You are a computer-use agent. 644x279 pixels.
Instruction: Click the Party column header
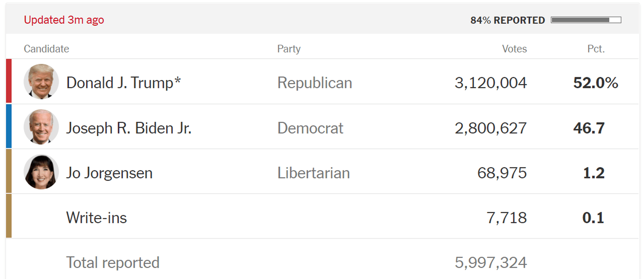[x=289, y=49]
